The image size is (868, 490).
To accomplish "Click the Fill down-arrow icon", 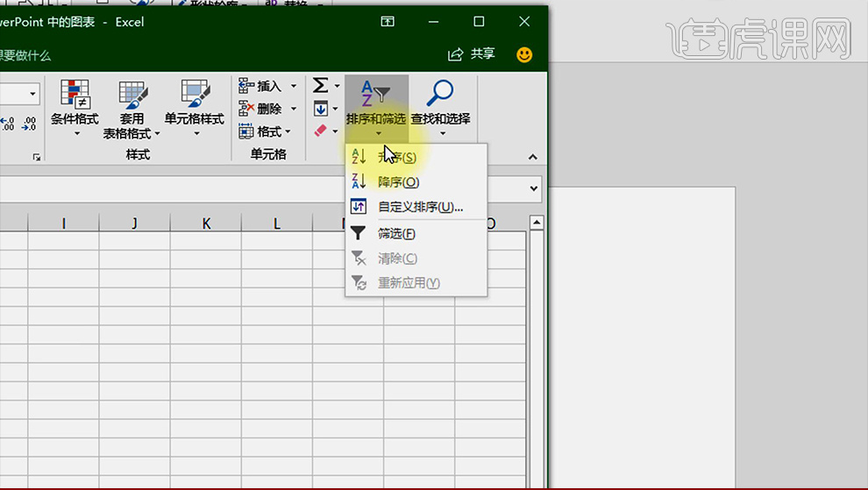I will 321,109.
